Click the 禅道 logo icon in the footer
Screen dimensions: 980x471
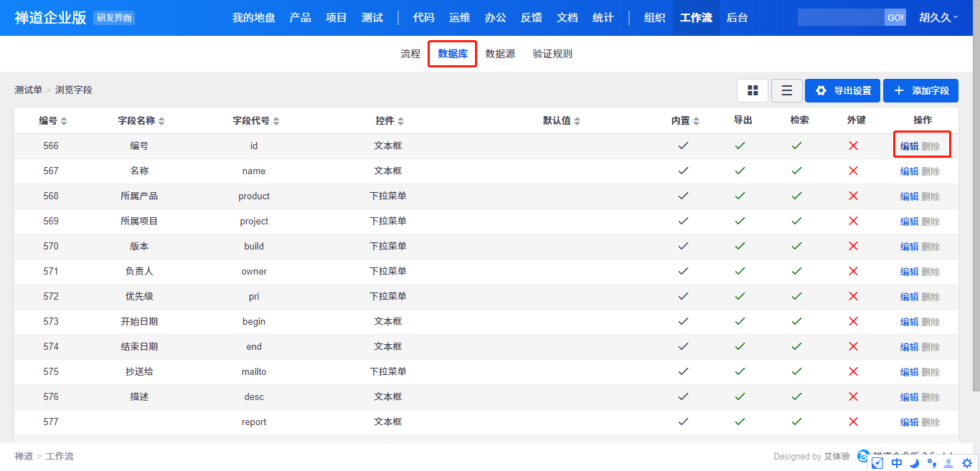tap(864, 456)
